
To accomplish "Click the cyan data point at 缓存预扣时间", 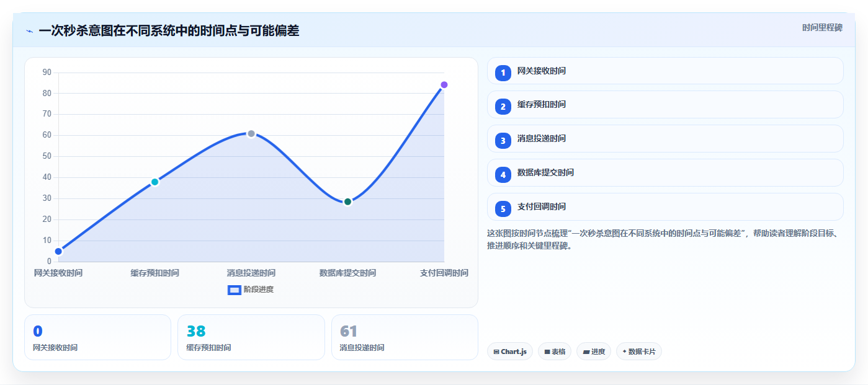I will pyautogui.click(x=155, y=182).
